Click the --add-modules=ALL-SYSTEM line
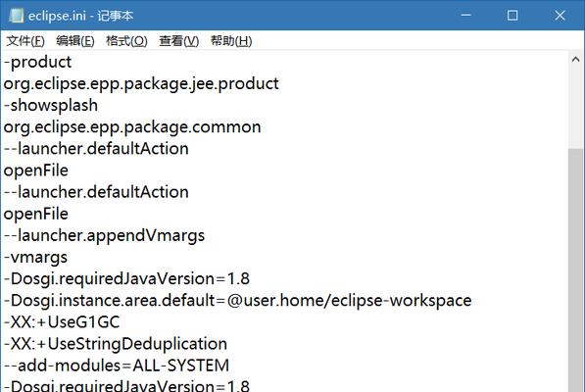Viewport: 585px width, 392px height. pos(117,366)
